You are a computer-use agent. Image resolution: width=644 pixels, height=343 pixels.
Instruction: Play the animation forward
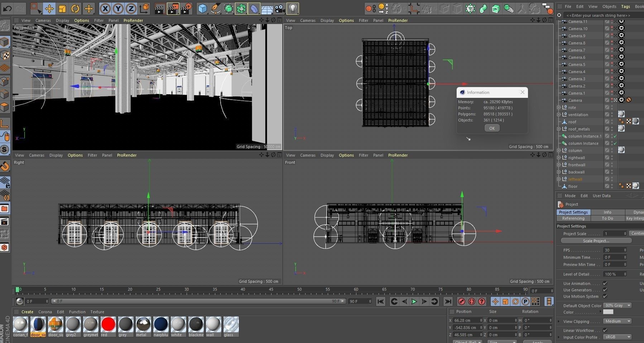[414, 301]
